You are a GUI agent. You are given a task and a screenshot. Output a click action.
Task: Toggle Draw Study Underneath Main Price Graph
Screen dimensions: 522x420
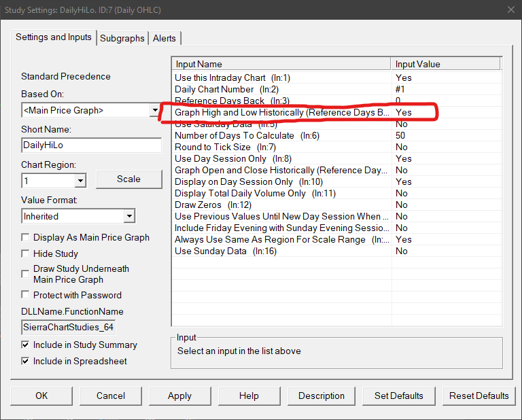(x=25, y=274)
